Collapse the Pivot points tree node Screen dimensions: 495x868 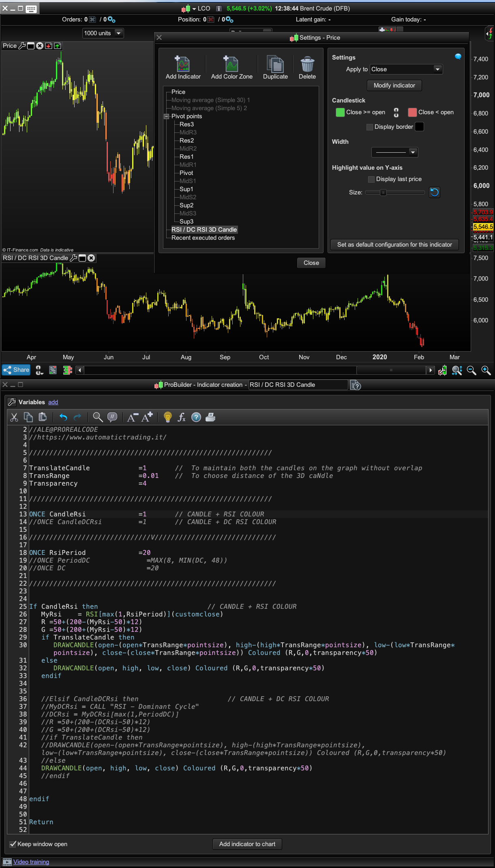[x=166, y=116]
